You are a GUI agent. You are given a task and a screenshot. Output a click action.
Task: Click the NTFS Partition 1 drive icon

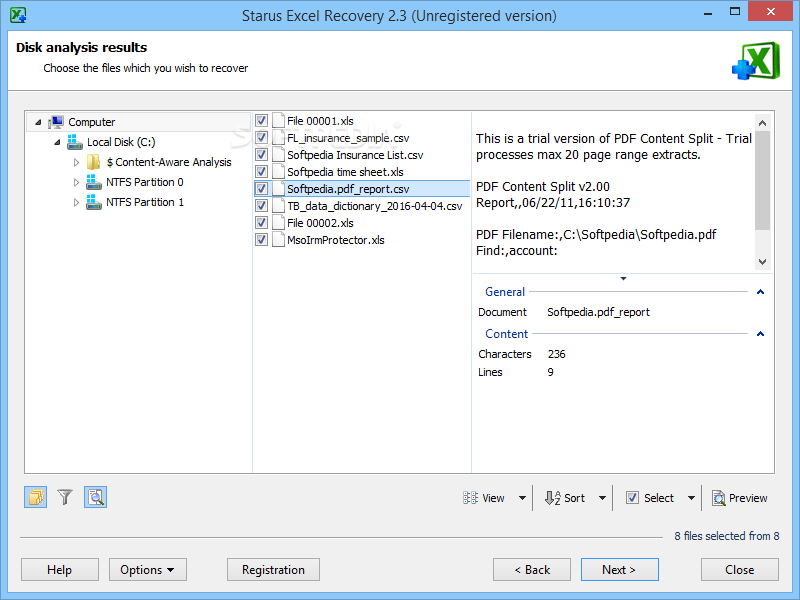(x=94, y=202)
